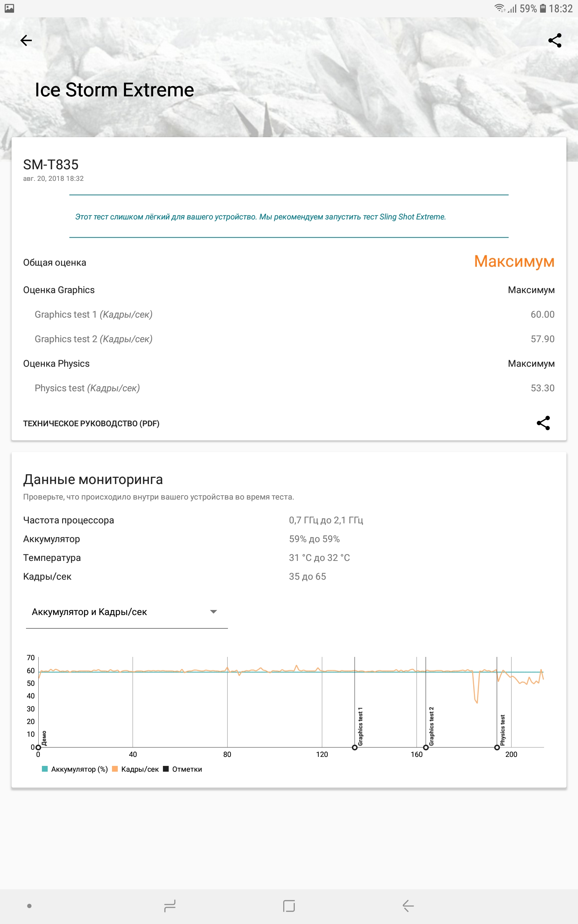Click the Physics test chart marker
This screenshot has height=924, width=578.
click(x=497, y=747)
